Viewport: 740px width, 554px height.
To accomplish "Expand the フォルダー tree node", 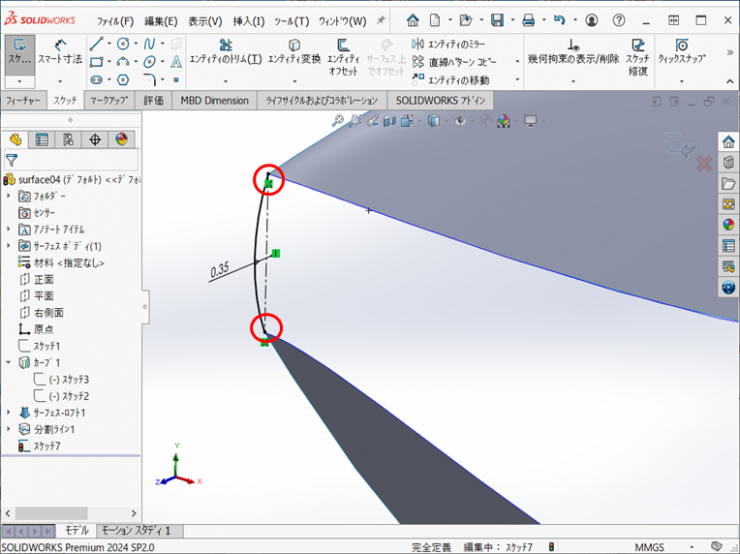I will (9, 196).
